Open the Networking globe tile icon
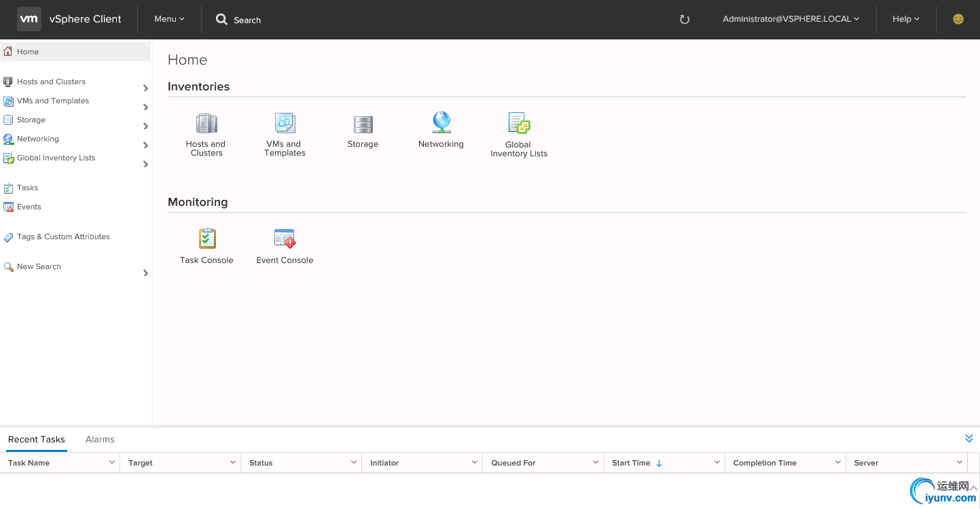Image resolution: width=980 pixels, height=509 pixels. tap(441, 122)
